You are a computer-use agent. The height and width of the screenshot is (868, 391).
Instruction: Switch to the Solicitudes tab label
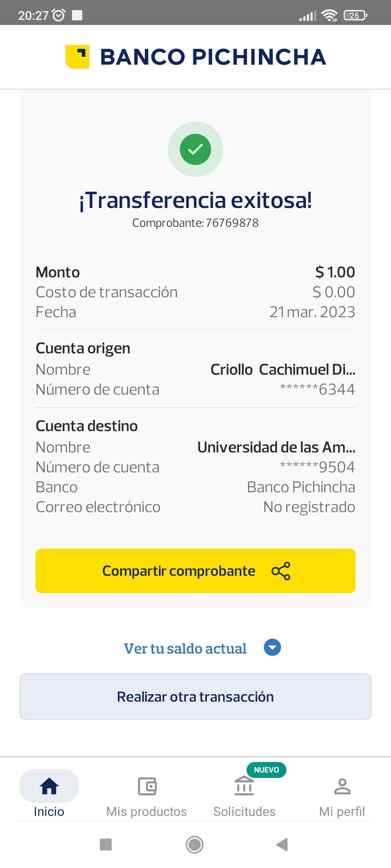coord(244,812)
